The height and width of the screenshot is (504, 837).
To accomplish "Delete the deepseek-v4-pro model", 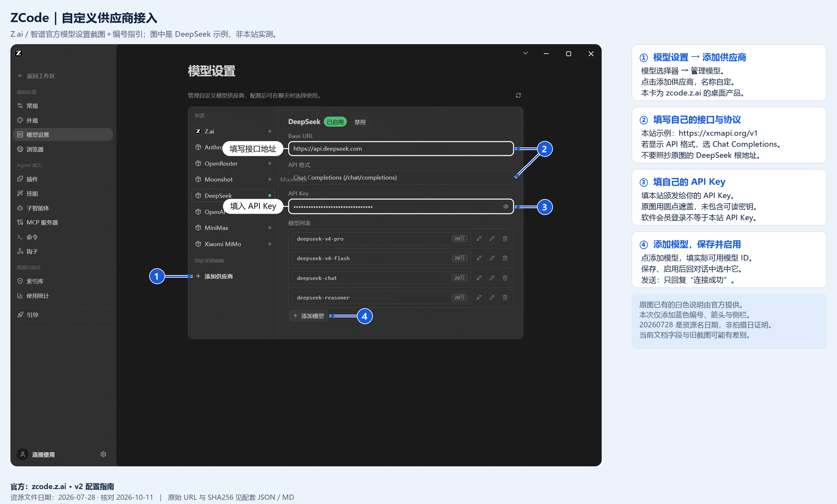I will click(x=505, y=239).
